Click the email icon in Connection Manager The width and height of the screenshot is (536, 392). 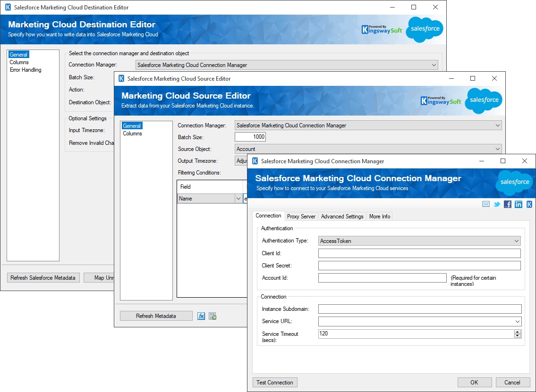(486, 204)
